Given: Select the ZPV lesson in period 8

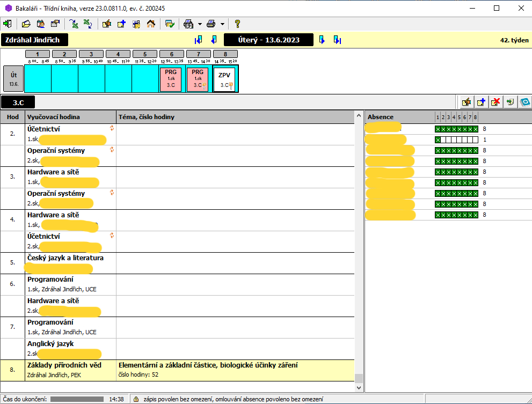Looking at the screenshot, I should point(225,79).
